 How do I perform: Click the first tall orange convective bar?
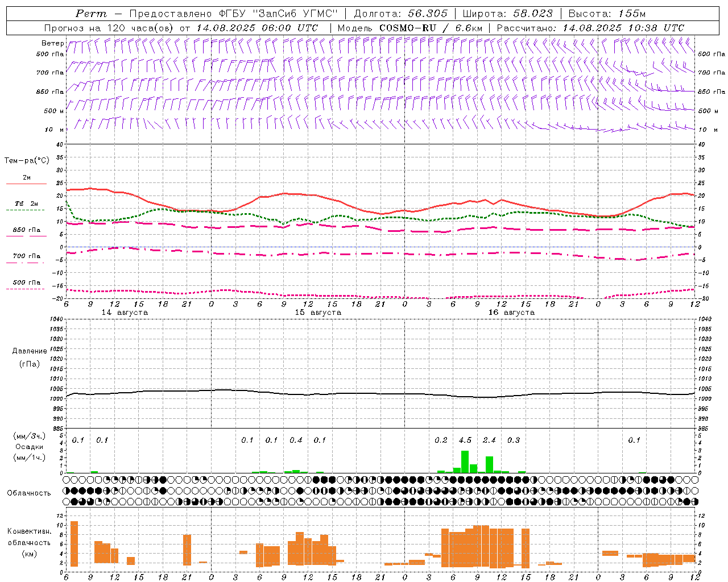(74, 544)
